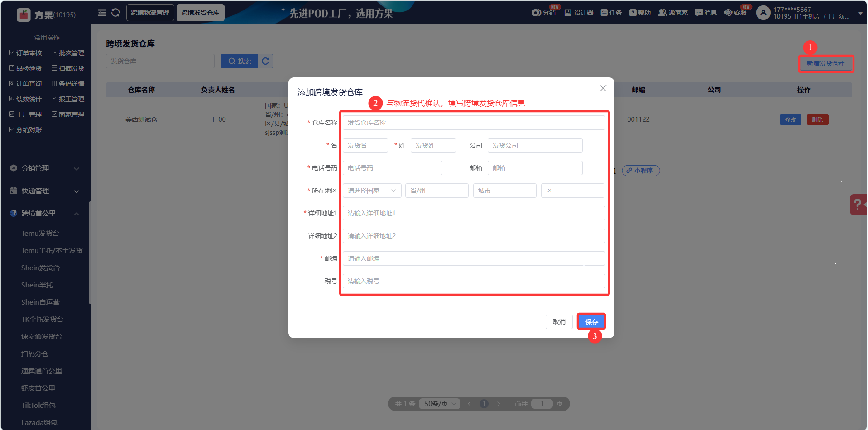868x430 pixels.
Task: Click the red help question-mark widget
Action: (858, 205)
